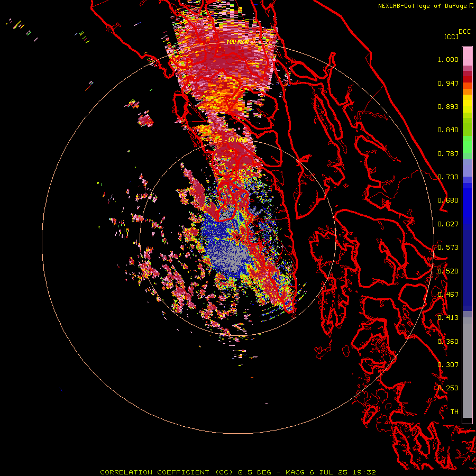Select the 1.000 scale value
Image resolution: width=476 pixels, height=476 pixels.
pyautogui.click(x=448, y=59)
